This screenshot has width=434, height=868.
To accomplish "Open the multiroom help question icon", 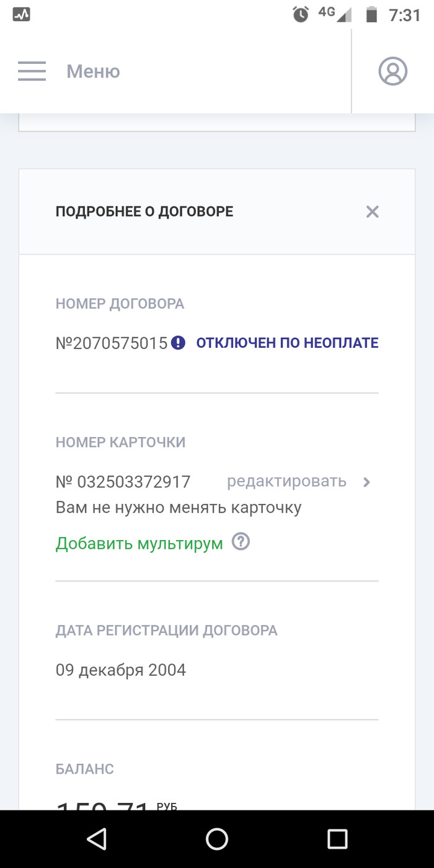I will pyautogui.click(x=241, y=542).
